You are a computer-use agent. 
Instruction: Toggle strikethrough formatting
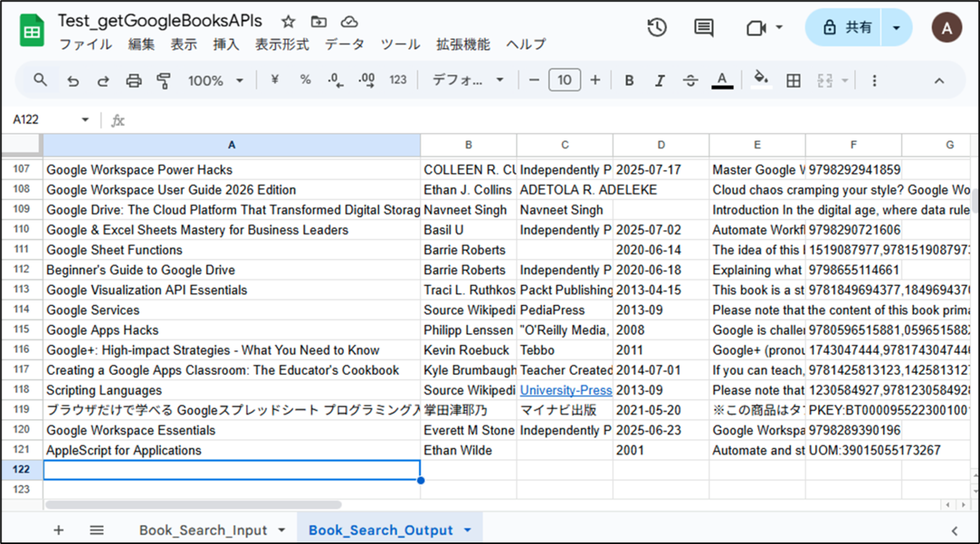click(690, 80)
